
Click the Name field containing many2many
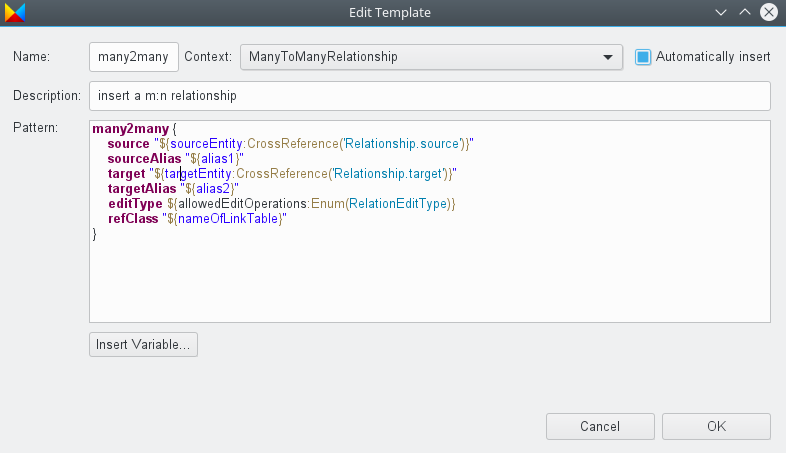click(134, 57)
